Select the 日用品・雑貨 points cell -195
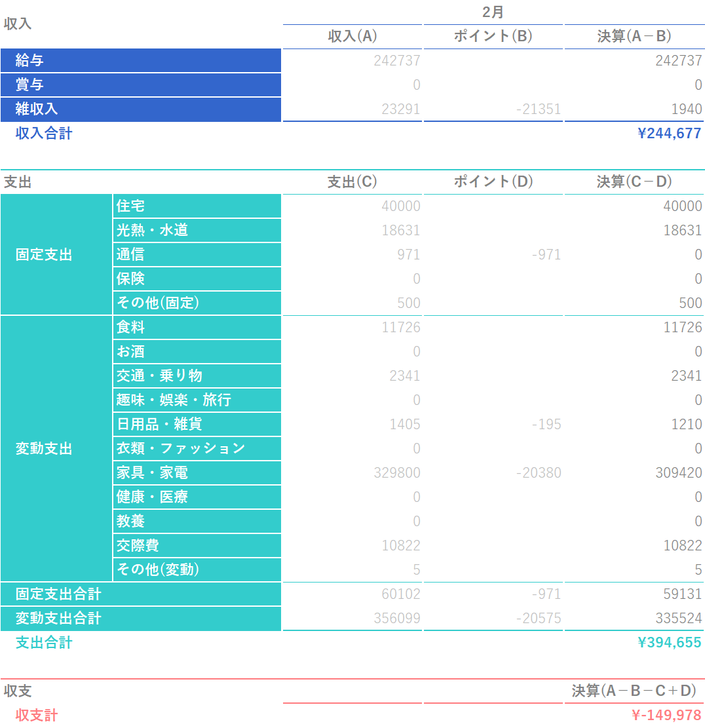 click(546, 425)
